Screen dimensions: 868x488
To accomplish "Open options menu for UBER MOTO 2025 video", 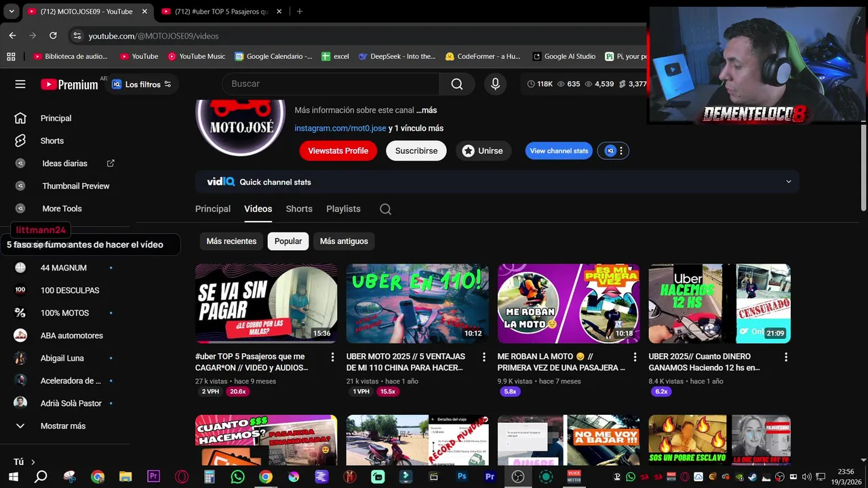I will [484, 357].
